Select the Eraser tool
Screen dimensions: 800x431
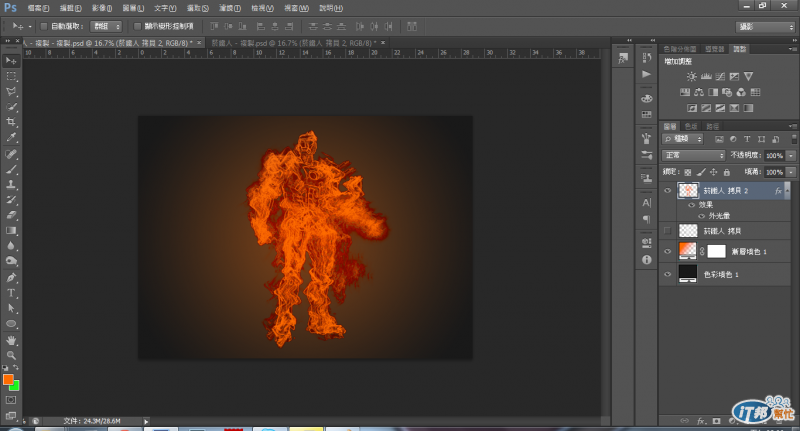pyautogui.click(x=11, y=215)
